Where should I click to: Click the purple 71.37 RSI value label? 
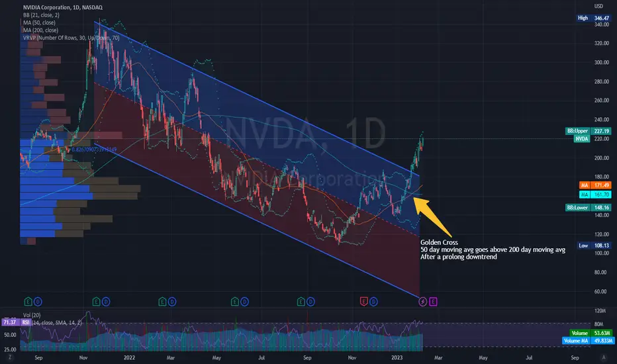pos(9,322)
